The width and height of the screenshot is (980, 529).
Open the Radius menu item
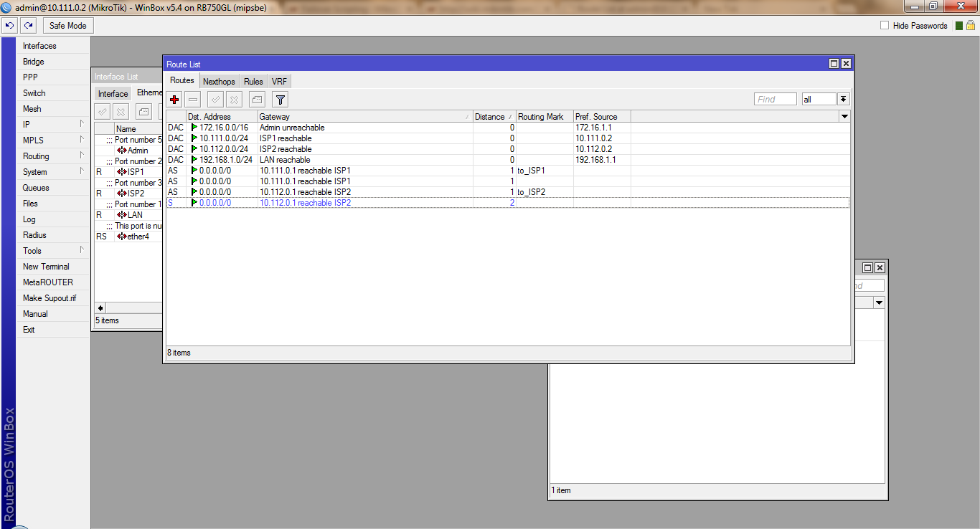[53, 235]
